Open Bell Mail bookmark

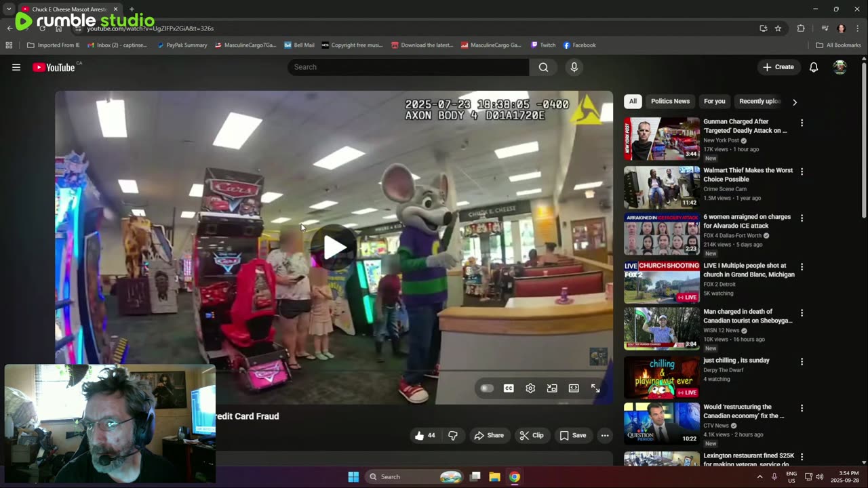click(x=299, y=45)
